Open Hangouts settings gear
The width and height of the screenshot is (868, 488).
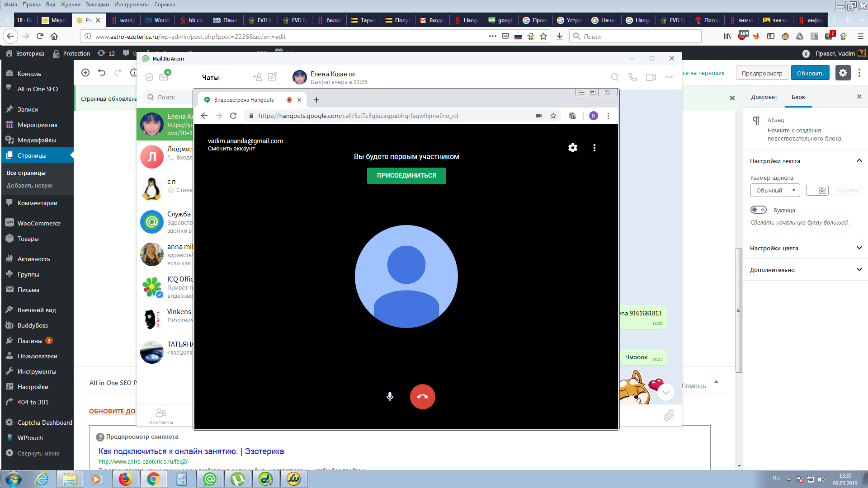tap(572, 148)
